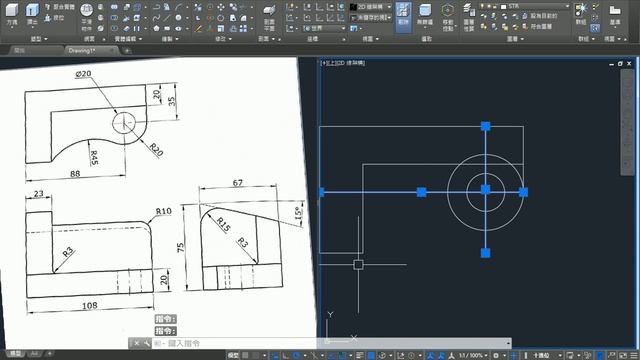Toggle Ortho mode in the status bar
This screenshot has width=640, height=360.
coord(285,356)
